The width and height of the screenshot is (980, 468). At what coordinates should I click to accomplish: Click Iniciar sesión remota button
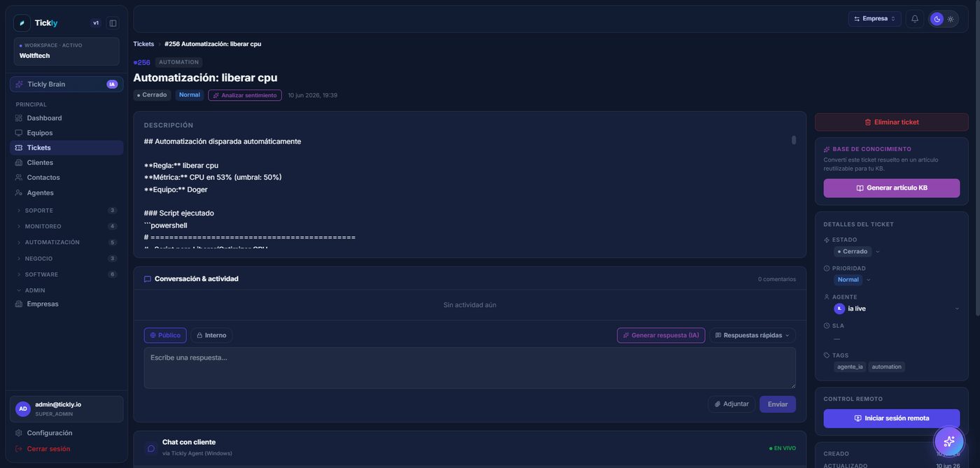click(892, 418)
